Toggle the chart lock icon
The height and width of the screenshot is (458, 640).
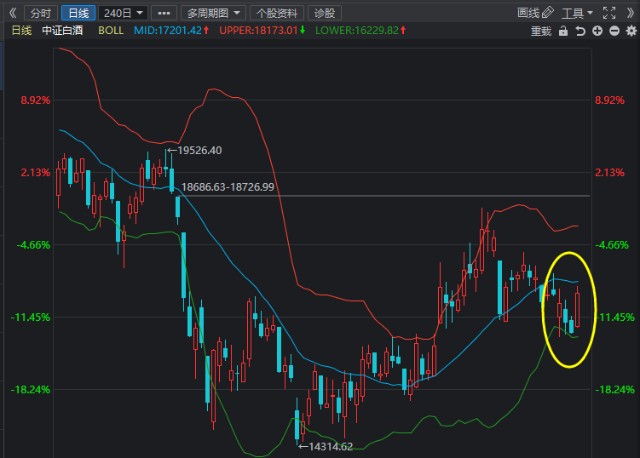[x=563, y=31]
